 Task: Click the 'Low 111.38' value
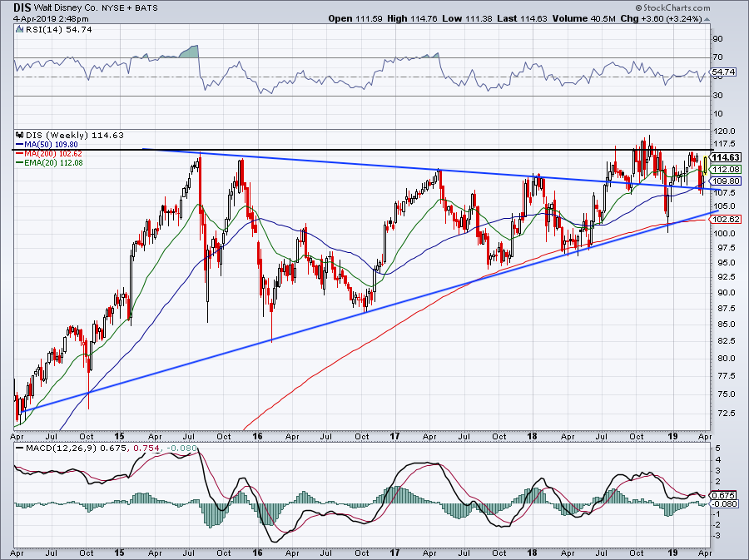[468, 18]
